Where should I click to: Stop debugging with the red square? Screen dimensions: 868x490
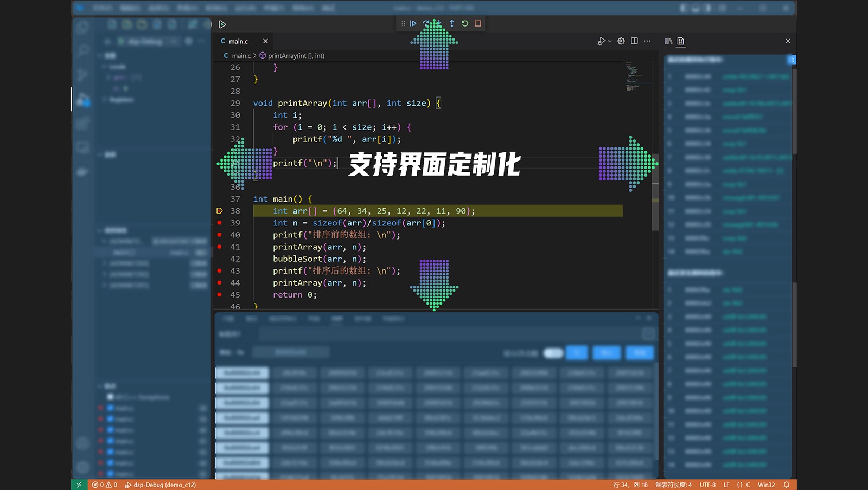pyautogui.click(x=478, y=23)
